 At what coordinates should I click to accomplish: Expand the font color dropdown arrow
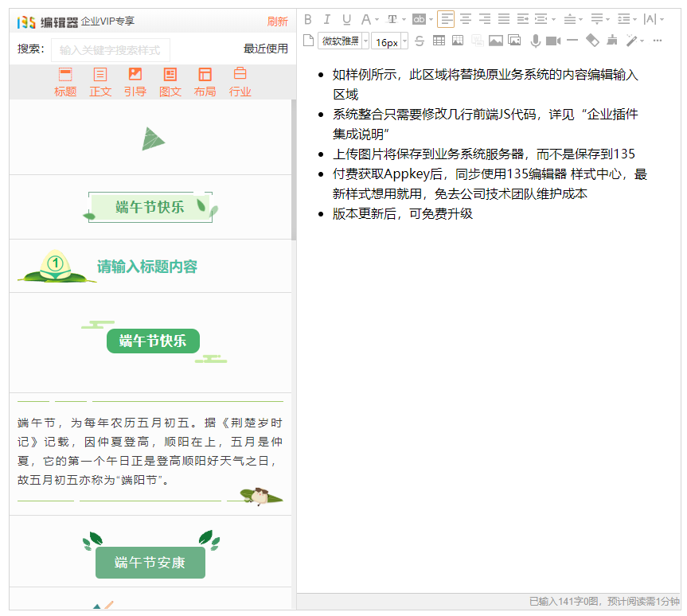(376, 18)
